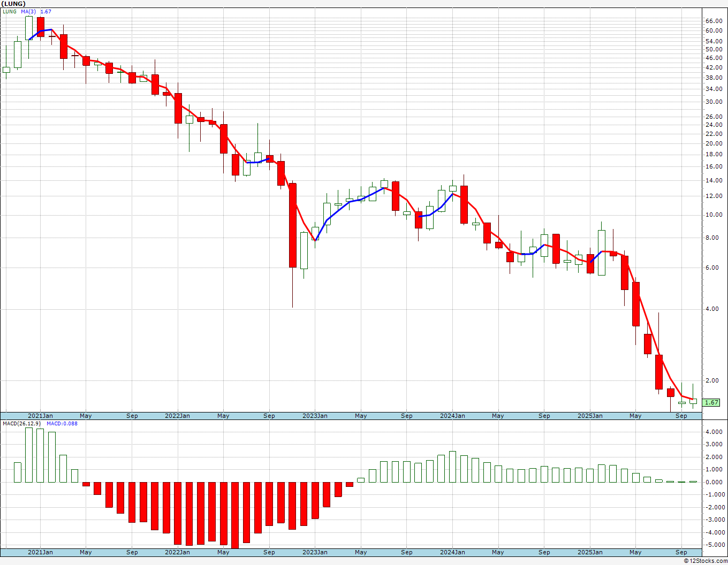Click the (LUNG) chart title

pos(13,4)
